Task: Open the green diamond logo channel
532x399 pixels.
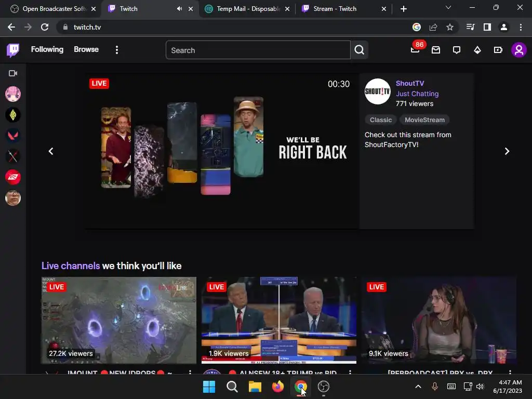Action: [x=13, y=115]
